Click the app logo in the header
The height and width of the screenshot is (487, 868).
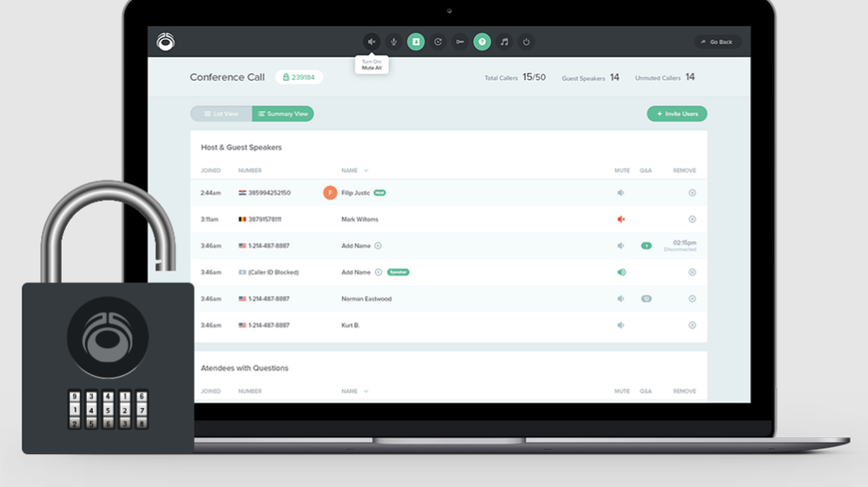tap(166, 42)
